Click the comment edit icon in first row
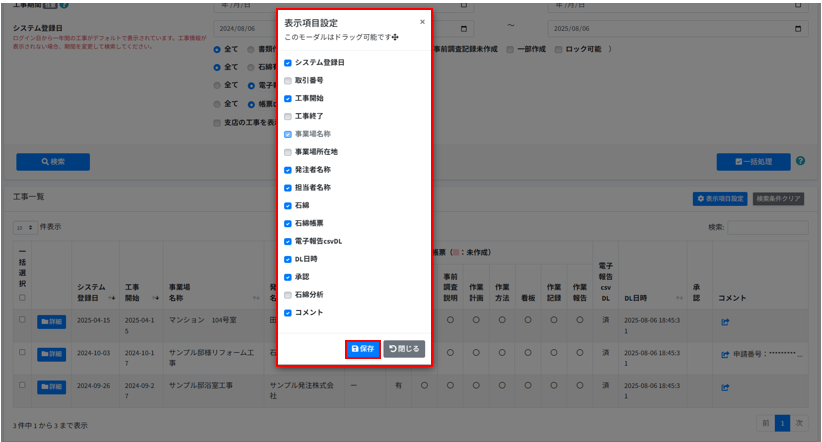 (725, 321)
